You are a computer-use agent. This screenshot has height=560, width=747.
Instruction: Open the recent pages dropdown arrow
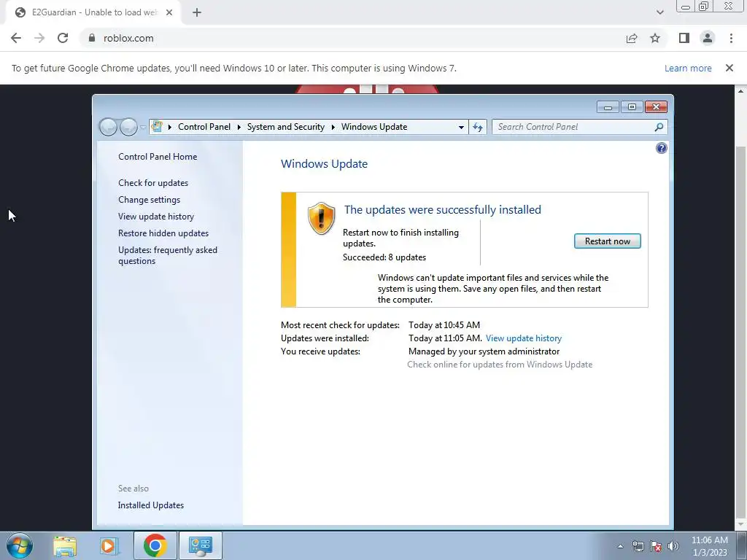(143, 128)
